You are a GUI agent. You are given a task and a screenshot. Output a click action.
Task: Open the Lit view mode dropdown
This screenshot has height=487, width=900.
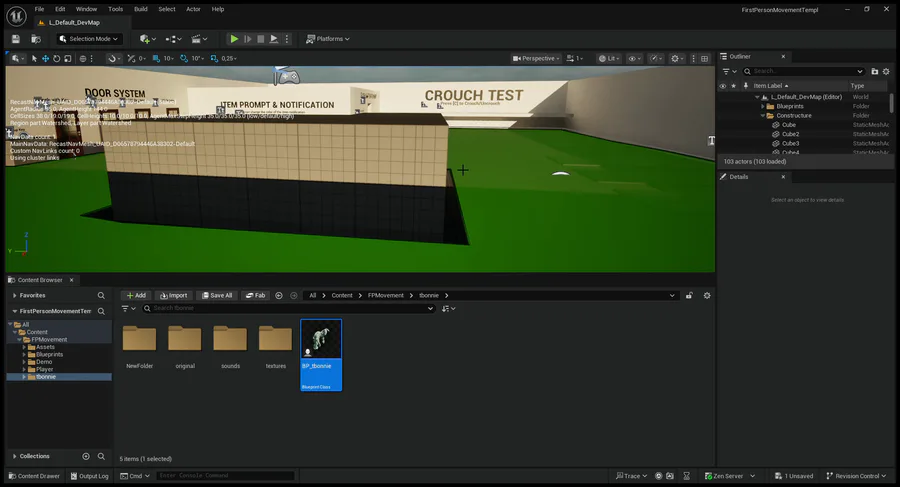click(609, 59)
